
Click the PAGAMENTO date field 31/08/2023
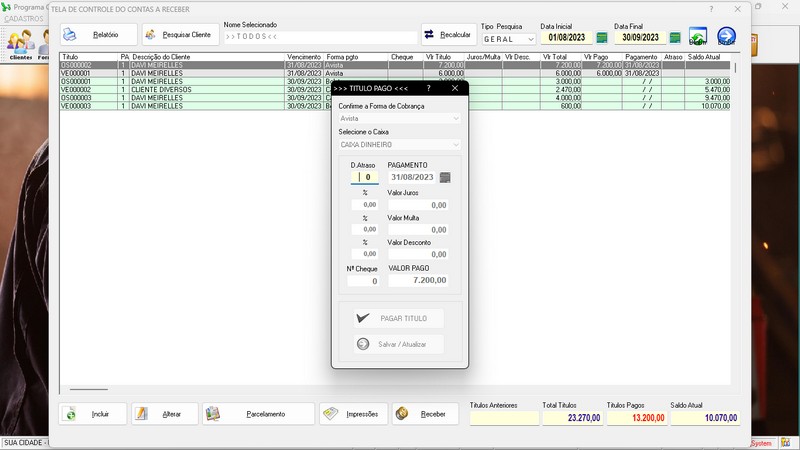pos(412,177)
